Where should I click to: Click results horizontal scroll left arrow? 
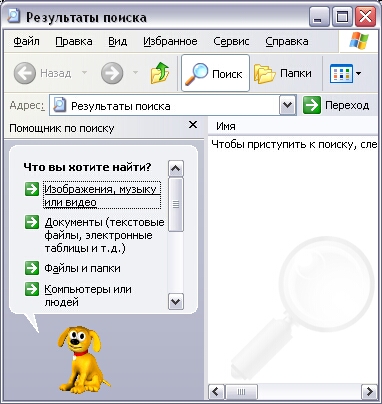(216, 391)
